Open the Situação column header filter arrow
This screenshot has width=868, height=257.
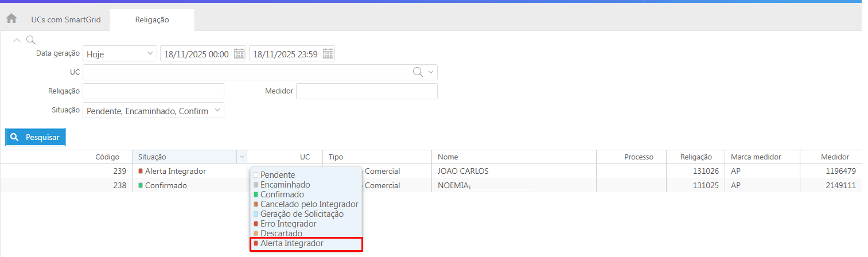(x=242, y=157)
